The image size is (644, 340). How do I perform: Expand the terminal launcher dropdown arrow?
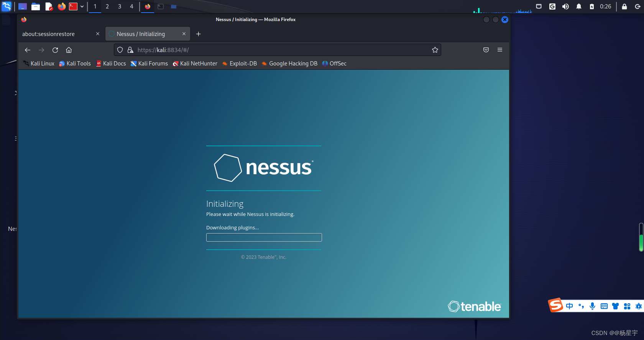(82, 7)
